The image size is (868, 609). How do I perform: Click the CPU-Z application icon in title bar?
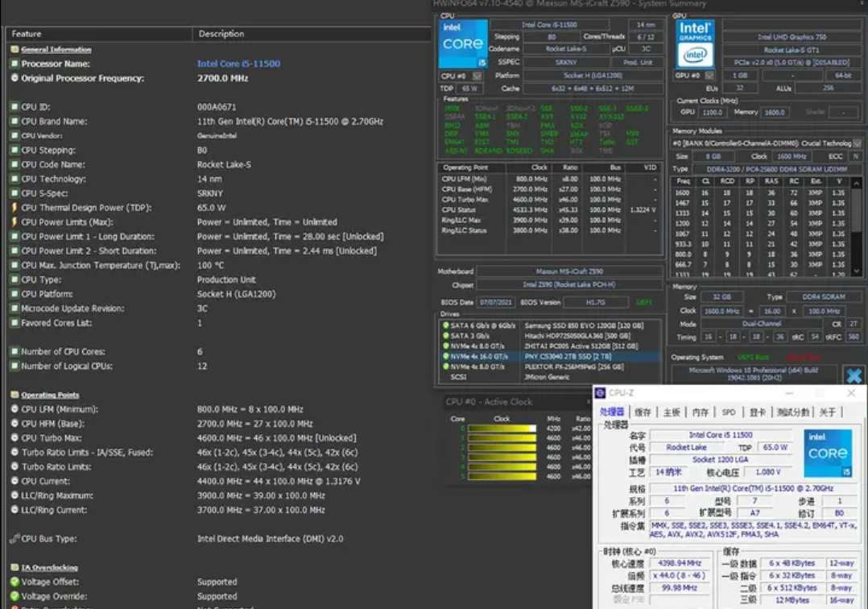601,393
